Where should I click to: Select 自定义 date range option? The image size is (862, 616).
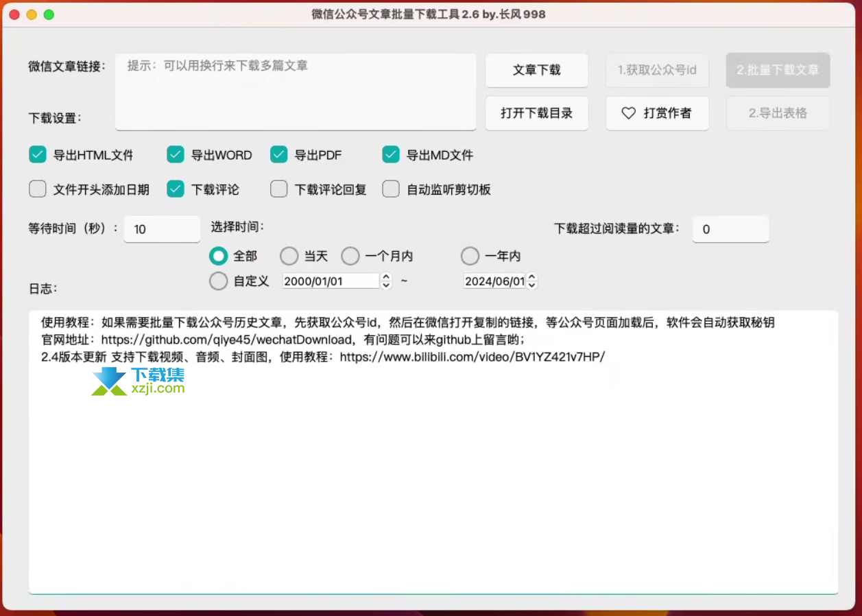pos(218,281)
